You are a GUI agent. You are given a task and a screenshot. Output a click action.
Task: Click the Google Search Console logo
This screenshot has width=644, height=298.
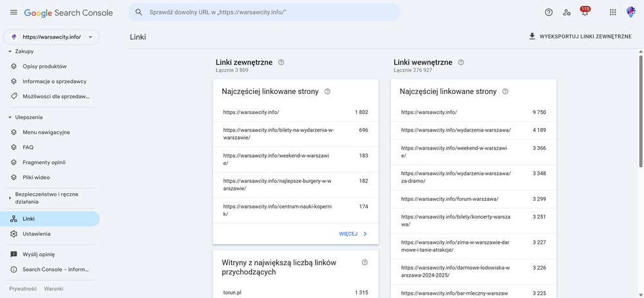pyautogui.click(x=68, y=13)
